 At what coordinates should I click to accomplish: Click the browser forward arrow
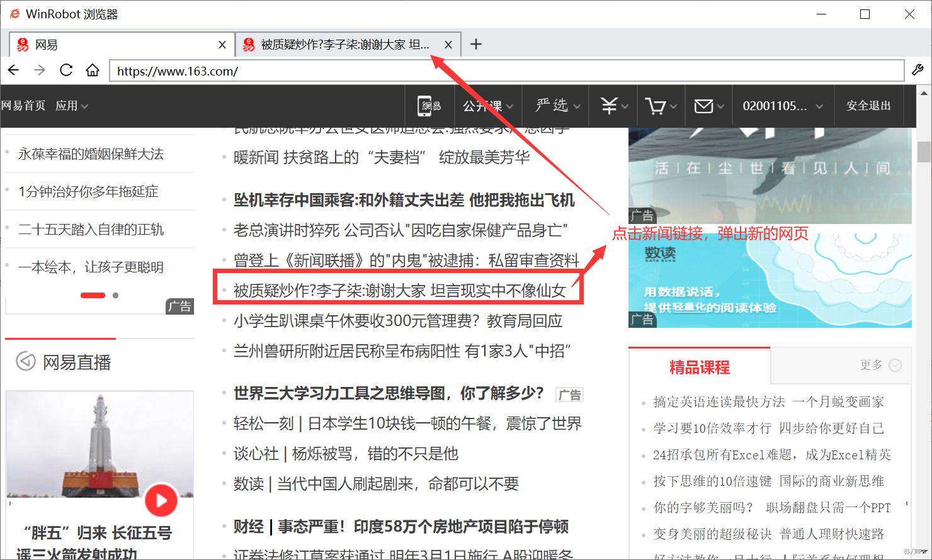point(40,70)
